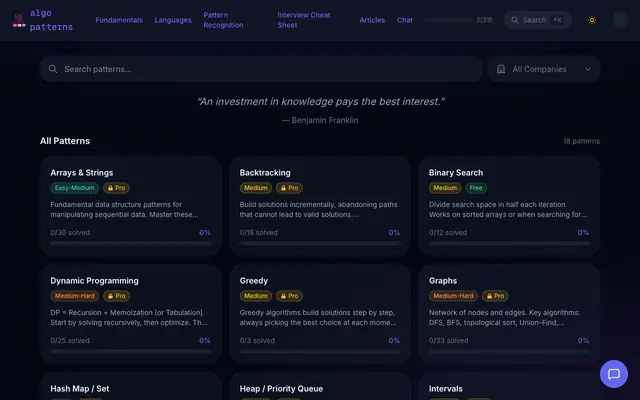640x400 pixels.
Task: Click the lock Pro badge on Dynamic Programming
Action: (116, 296)
